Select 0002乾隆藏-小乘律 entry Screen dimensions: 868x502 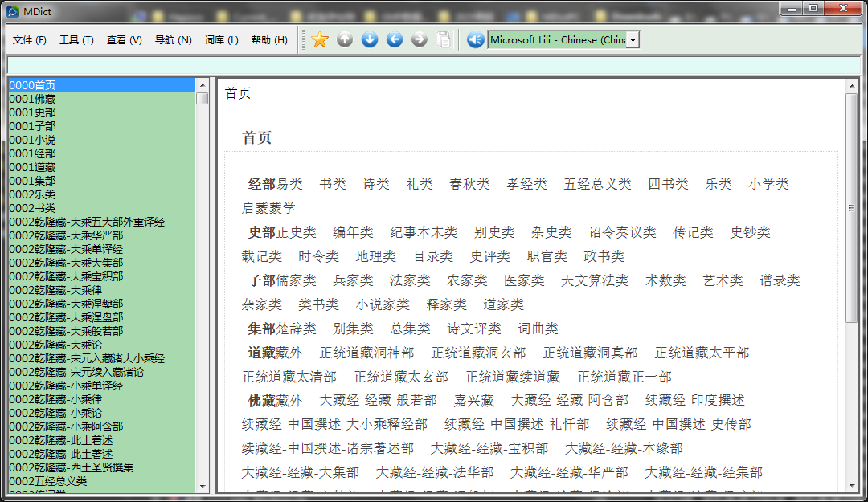[101, 399]
